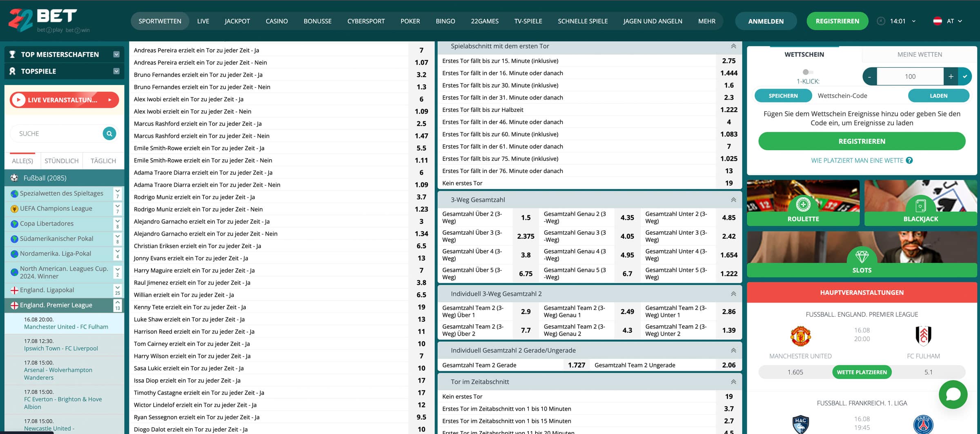Select FC Fulham odds 5.1

click(x=929, y=372)
